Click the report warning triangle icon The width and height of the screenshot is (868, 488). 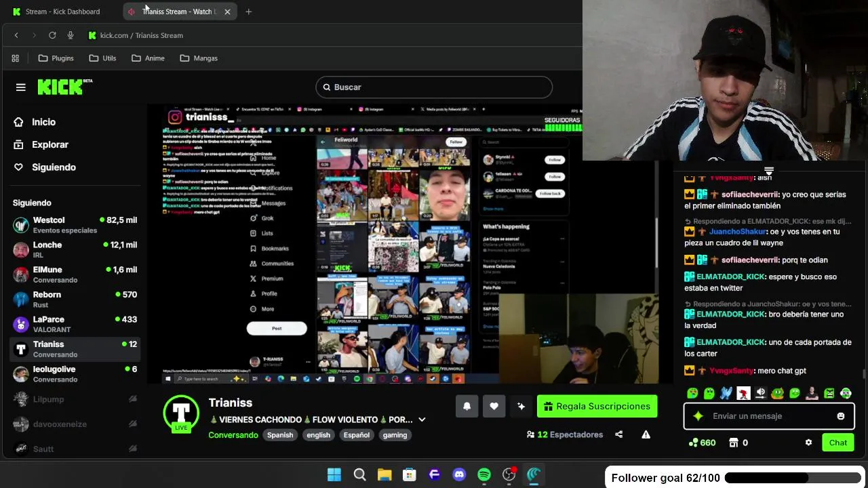pos(646,434)
